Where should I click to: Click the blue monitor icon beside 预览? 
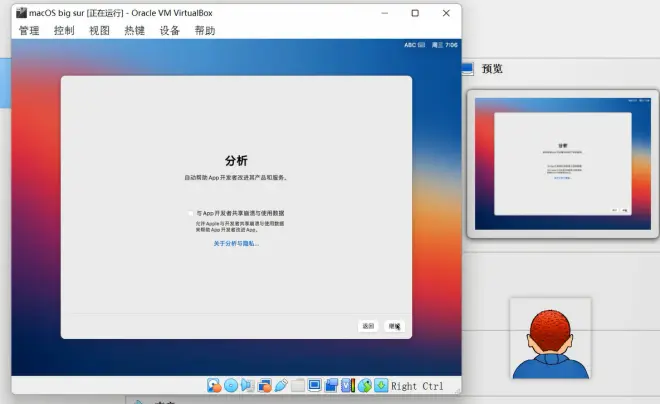[x=468, y=69]
